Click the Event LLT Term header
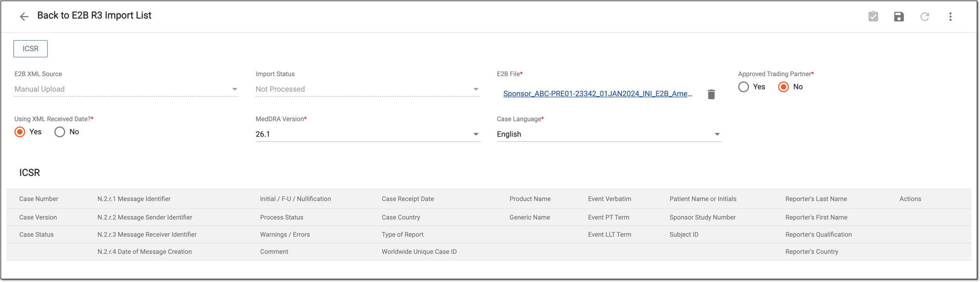The image size is (980, 282). 610,235
